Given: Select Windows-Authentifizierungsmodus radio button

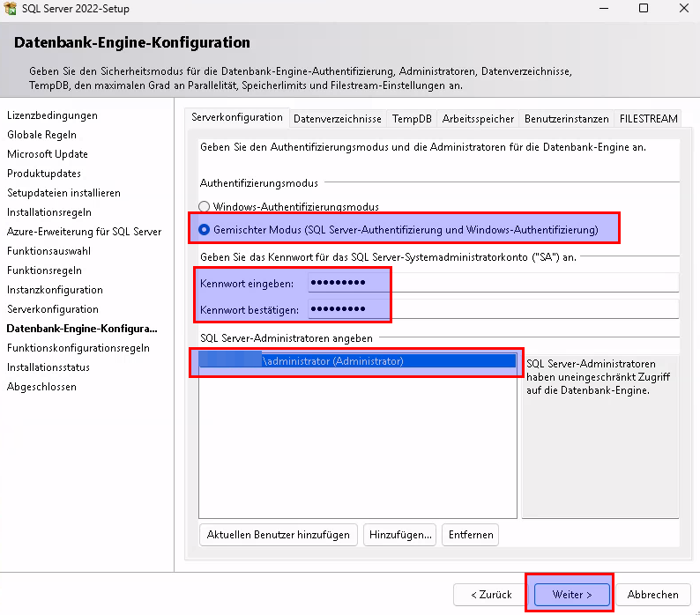Looking at the screenshot, I should 205,207.
